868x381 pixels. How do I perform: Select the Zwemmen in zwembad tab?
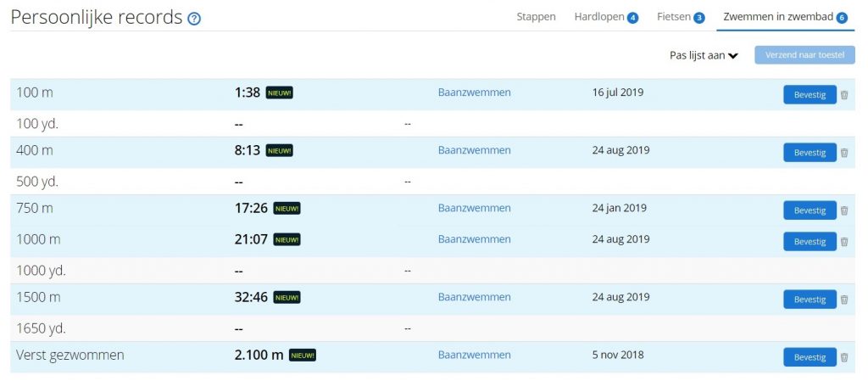pos(786,17)
